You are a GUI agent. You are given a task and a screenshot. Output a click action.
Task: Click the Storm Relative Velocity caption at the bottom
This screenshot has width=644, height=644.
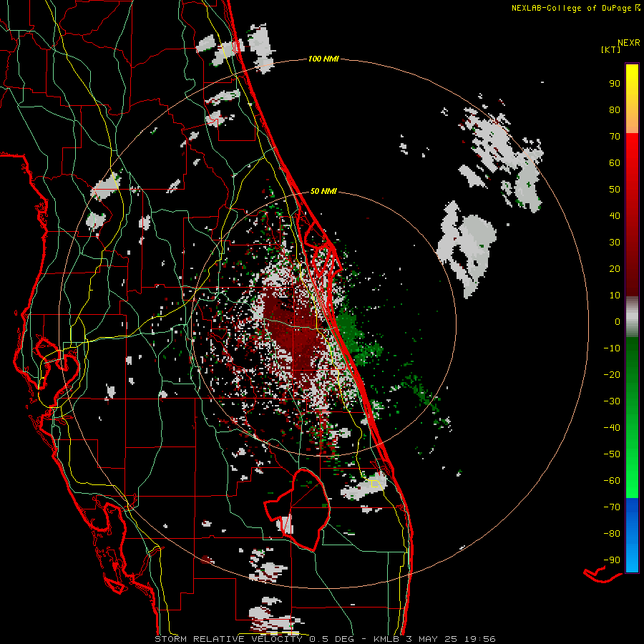[x=325, y=639]
